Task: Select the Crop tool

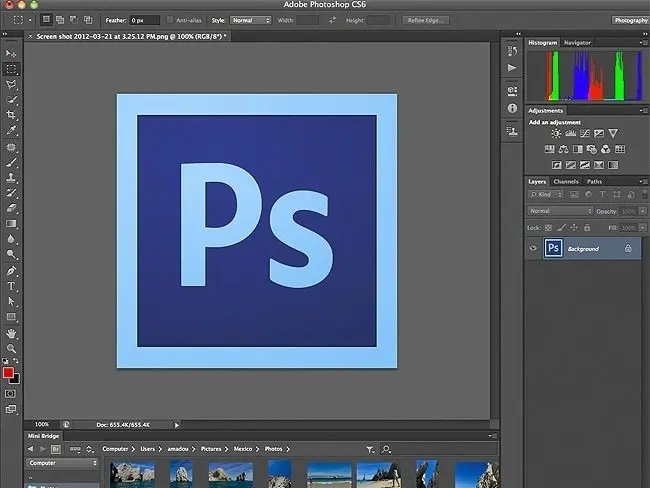Action: (x=11, y=115)
